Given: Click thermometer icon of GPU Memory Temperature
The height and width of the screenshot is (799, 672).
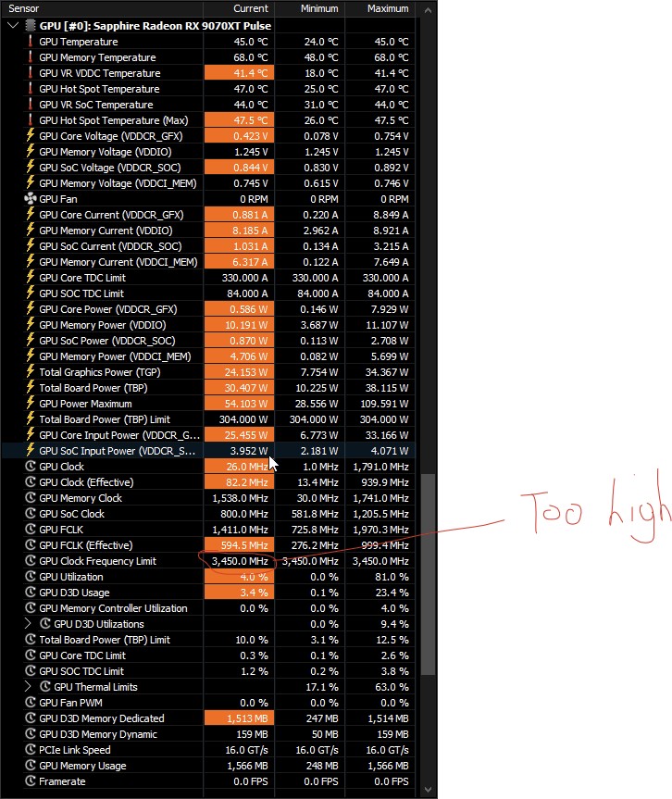Looking at the screenshot, I should click(x=31, y=57).
